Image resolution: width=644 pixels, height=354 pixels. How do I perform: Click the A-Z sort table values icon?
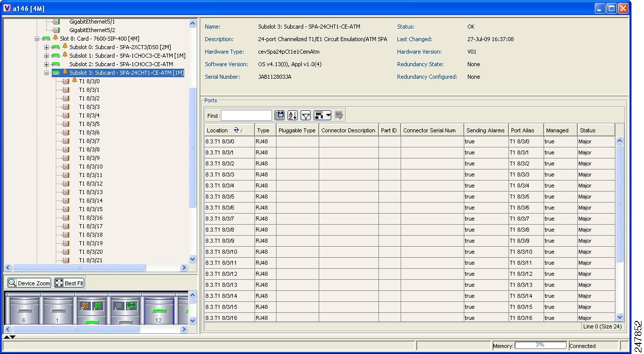tap(293, 116)
